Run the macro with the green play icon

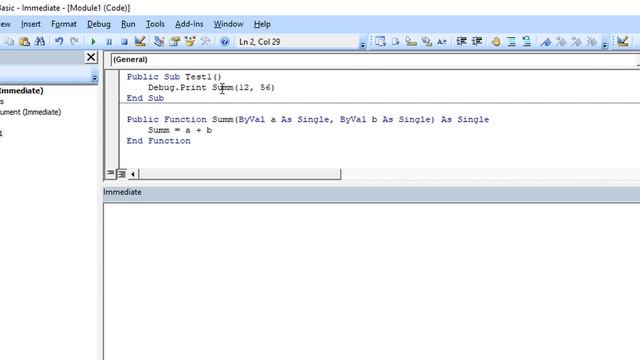pyautogui.click(x=93, y=41)
